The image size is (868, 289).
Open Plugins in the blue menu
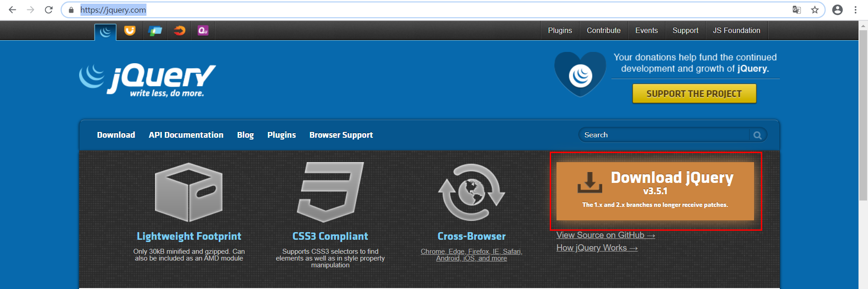(x=282, y=135)
